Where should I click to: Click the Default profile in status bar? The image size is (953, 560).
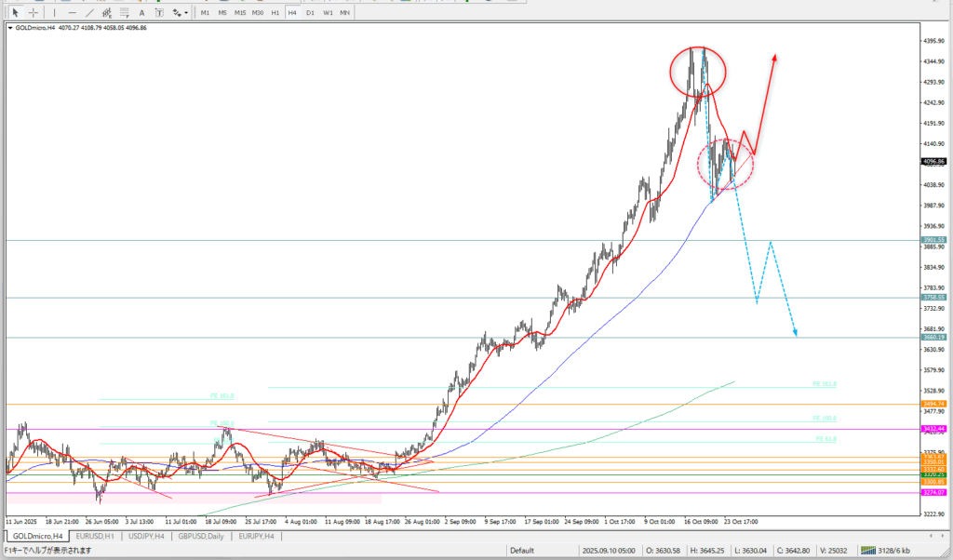point(521,551)
